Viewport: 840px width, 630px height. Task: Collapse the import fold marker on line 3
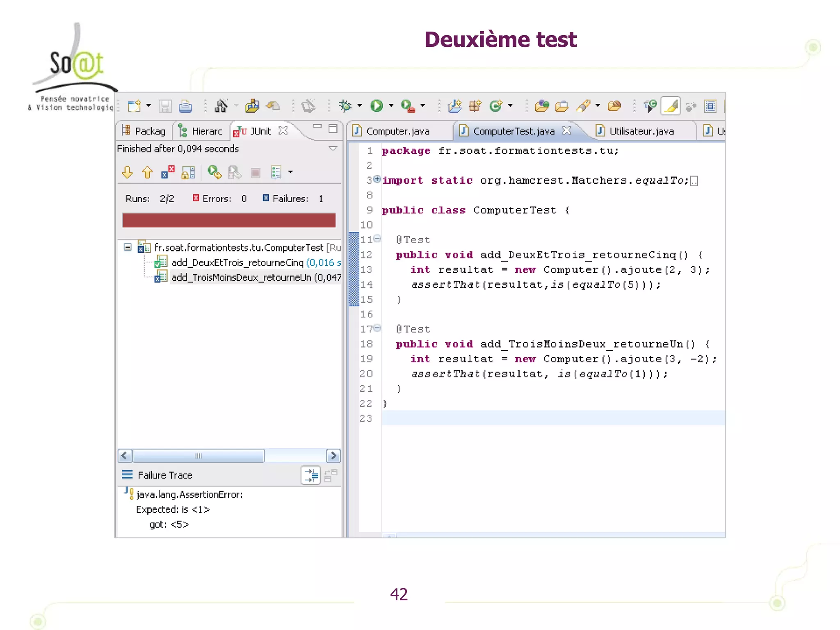377,179
